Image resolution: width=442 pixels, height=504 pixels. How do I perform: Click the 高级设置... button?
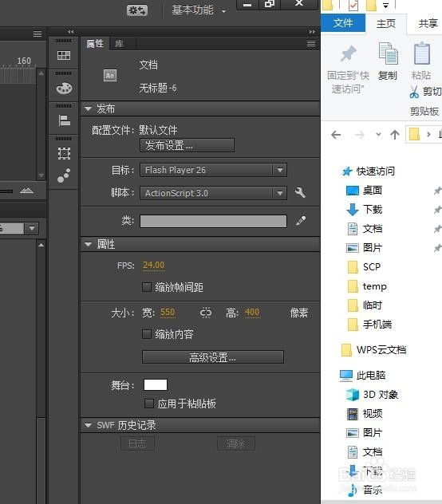[213, 357]
